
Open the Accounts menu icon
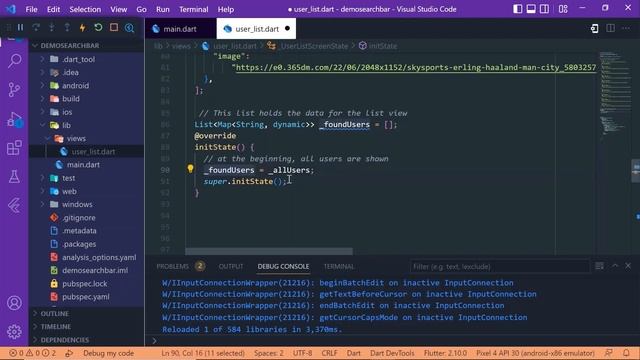[14, 303]
